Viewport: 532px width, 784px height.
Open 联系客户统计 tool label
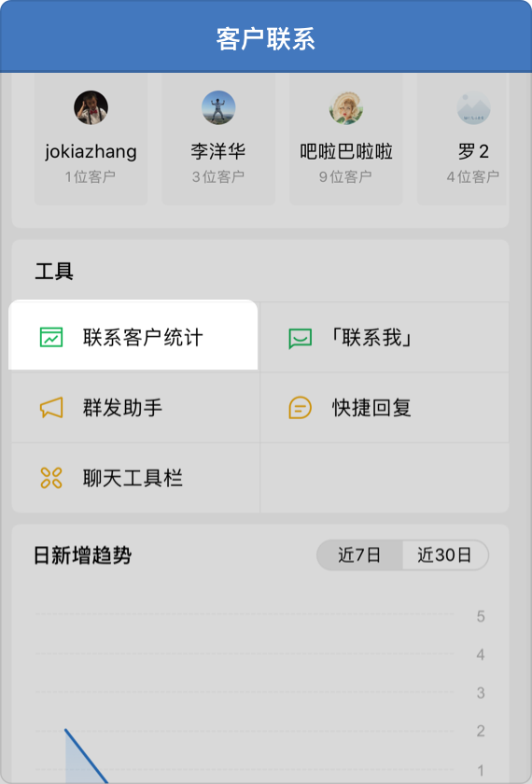143,338
